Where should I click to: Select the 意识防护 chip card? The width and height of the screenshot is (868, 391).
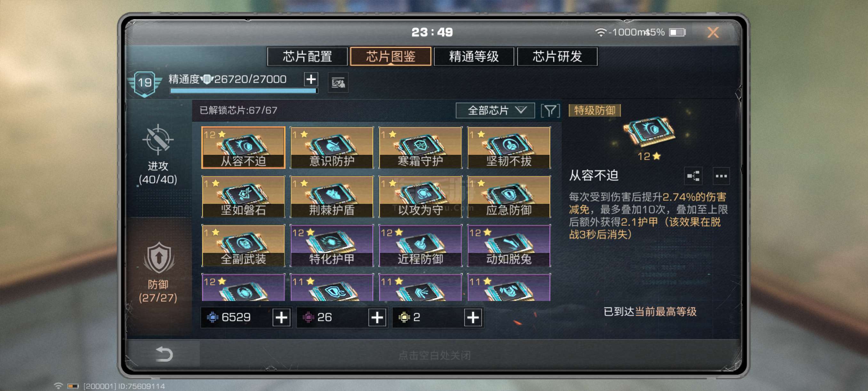pyautogui.click(x=332, y=147)
